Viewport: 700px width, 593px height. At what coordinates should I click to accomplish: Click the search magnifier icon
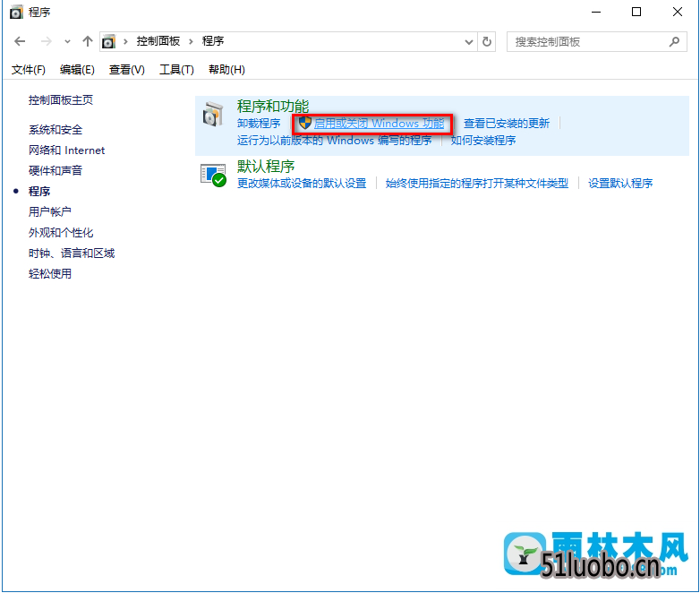tap(674, 41)
